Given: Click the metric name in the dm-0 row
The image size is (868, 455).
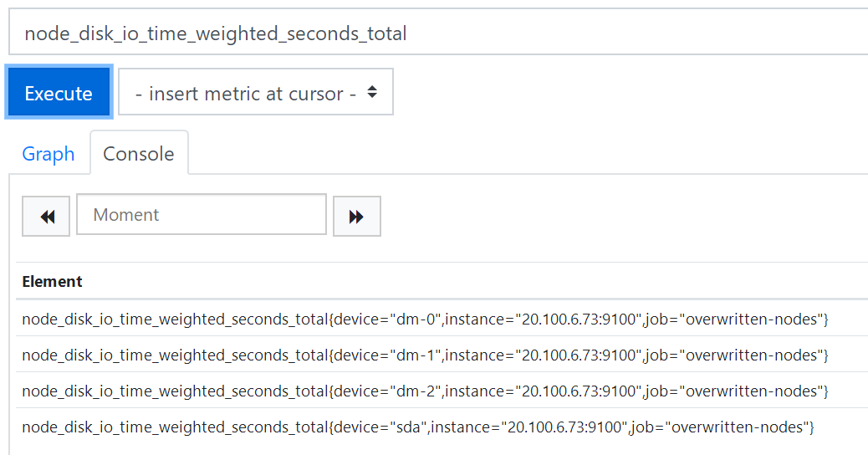Looking at the screenshot, I should (174, 319).
